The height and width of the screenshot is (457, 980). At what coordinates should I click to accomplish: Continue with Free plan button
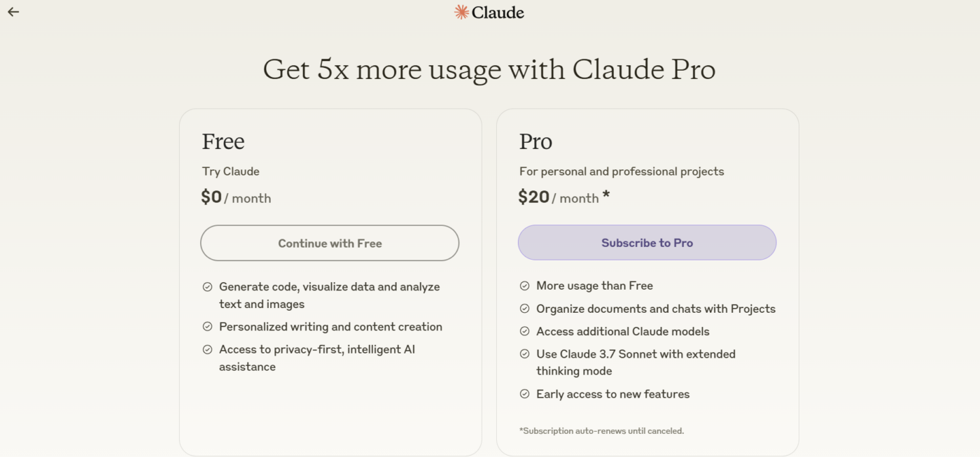pos(330,243)
